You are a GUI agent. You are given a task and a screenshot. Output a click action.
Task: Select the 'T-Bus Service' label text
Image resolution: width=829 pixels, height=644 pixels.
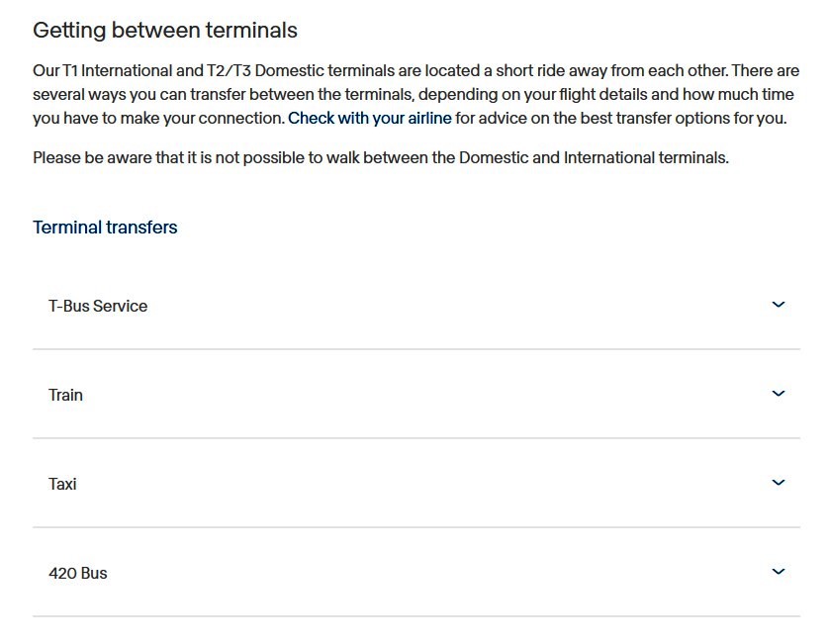coord(98,306)
